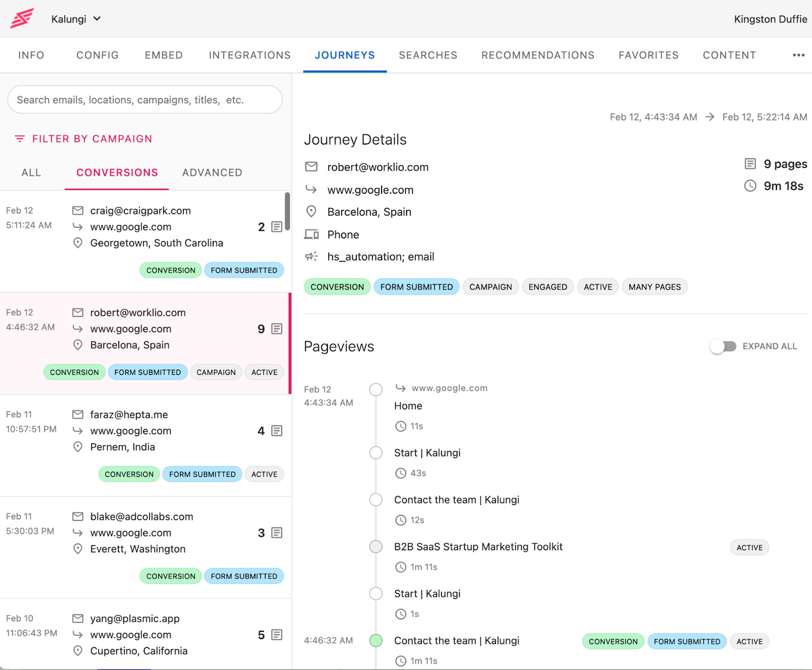This screenshot has width=812, height=670.
Task: Click the clock icon beside 9m 18s
Action: pos(750,186)
